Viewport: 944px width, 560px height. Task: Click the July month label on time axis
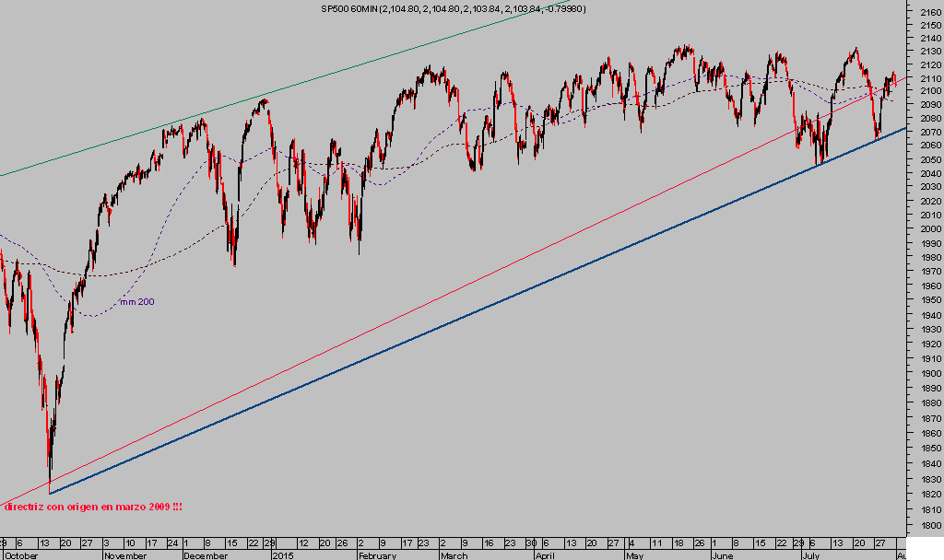[810, 555]
